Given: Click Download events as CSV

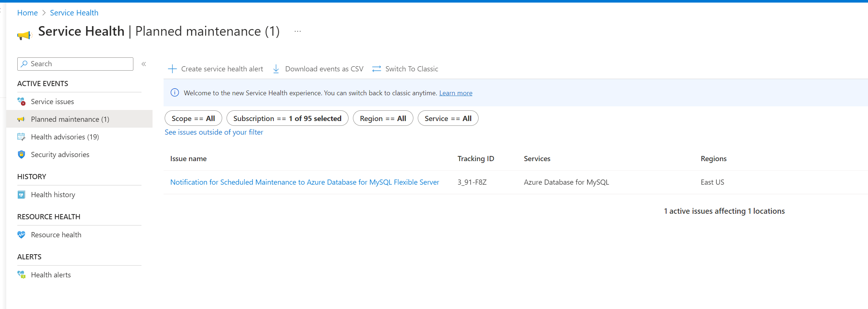Looking at the screenshot, I should [x=318, y=69].
